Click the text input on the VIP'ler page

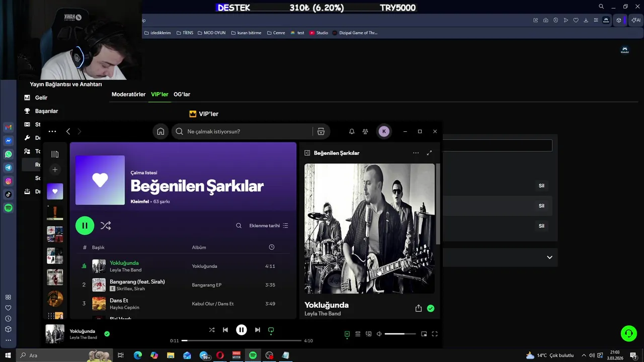(x=497, y=145)
